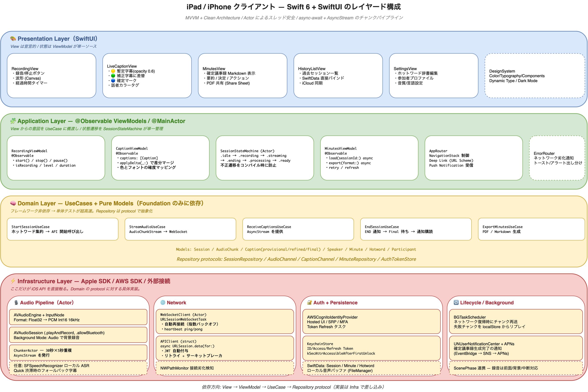Select the UNUserNotificationCenter + APNs box

pos(516,348)
